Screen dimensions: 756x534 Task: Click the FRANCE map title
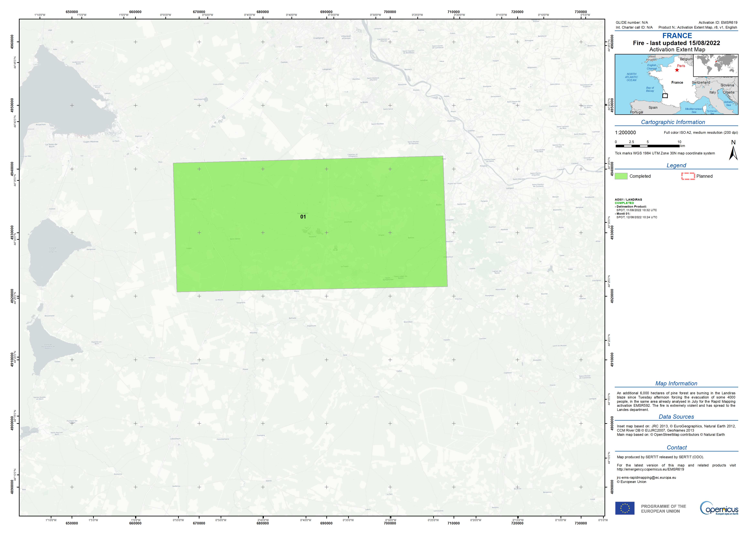click(677, 36)
